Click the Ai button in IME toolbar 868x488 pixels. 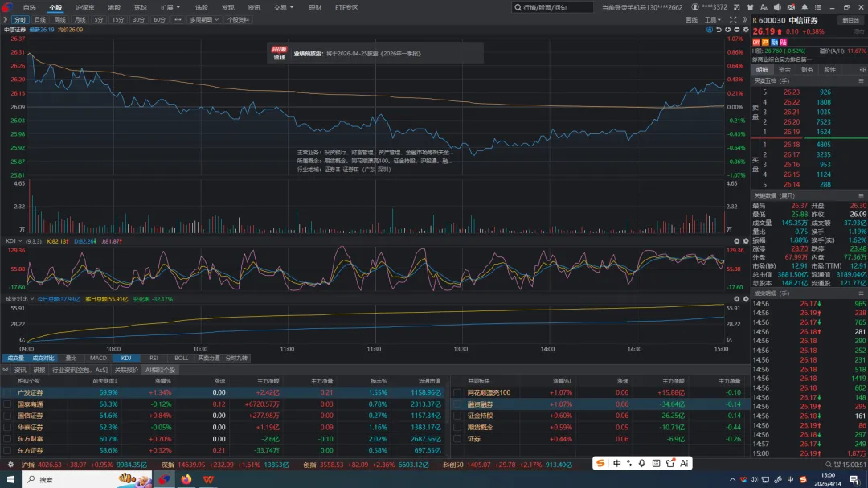684,463
